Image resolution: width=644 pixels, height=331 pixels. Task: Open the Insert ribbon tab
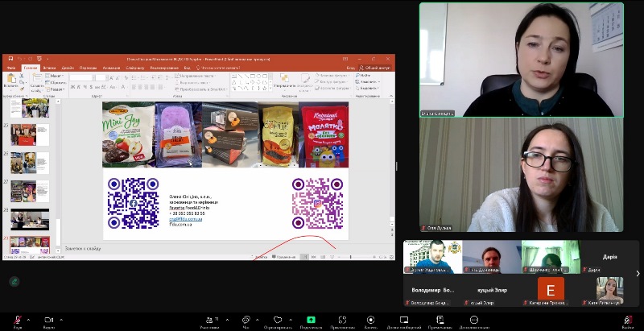(x=49, y=68)
